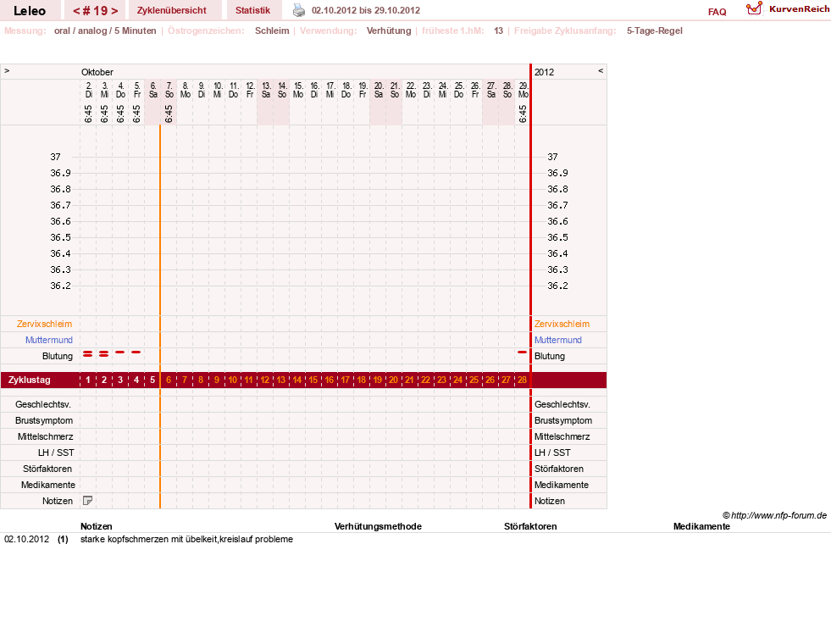Viewport: 831px width, 644px height.
Task: Follow the http://www.nfp-forum.de link
Action: point(779,515)
